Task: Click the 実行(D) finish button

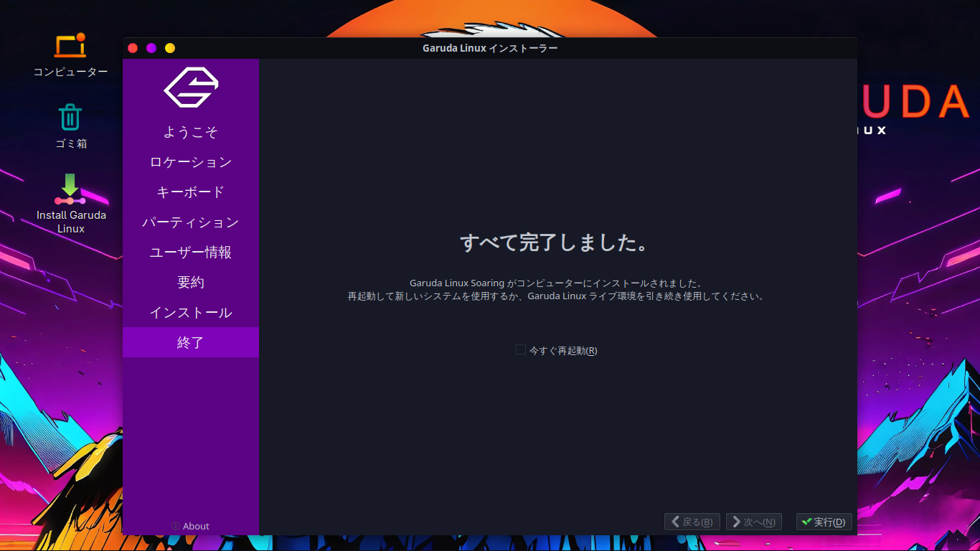Action: [824, 522]
